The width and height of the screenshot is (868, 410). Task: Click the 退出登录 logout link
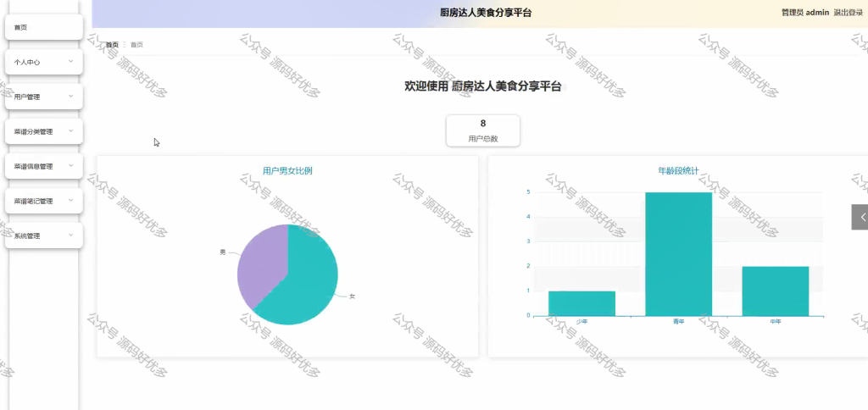click(x=848, y=12)
